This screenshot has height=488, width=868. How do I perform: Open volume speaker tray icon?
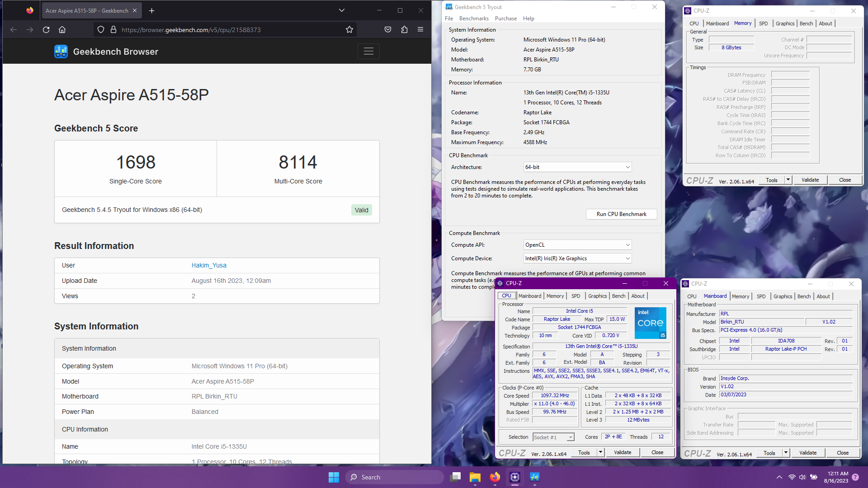point(802,477)
